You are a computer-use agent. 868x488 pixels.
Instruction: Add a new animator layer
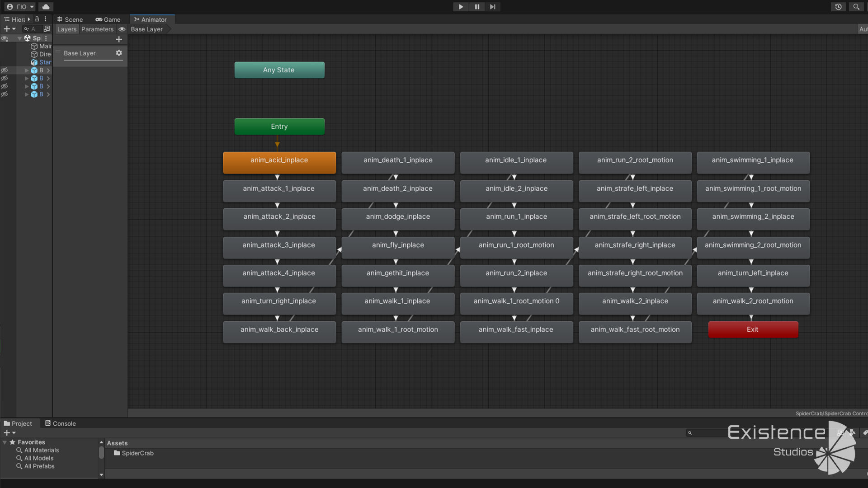pos(119,39)
